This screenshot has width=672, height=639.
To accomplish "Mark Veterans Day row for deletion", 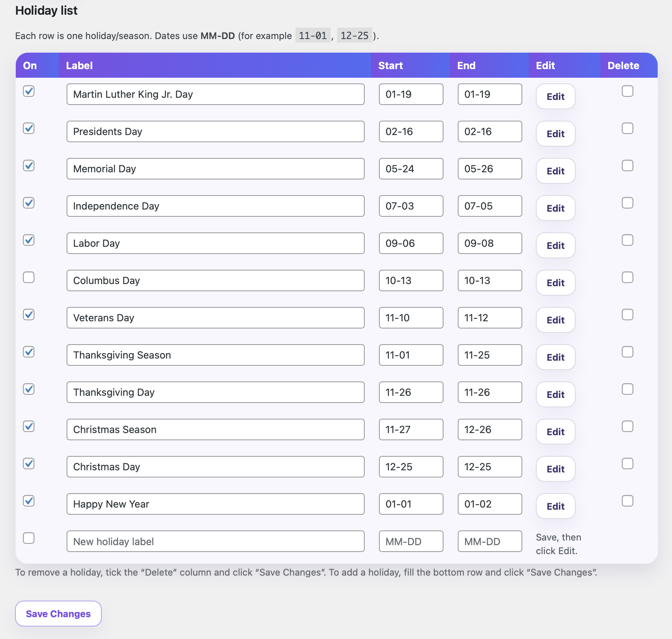I will click(627, 314).
